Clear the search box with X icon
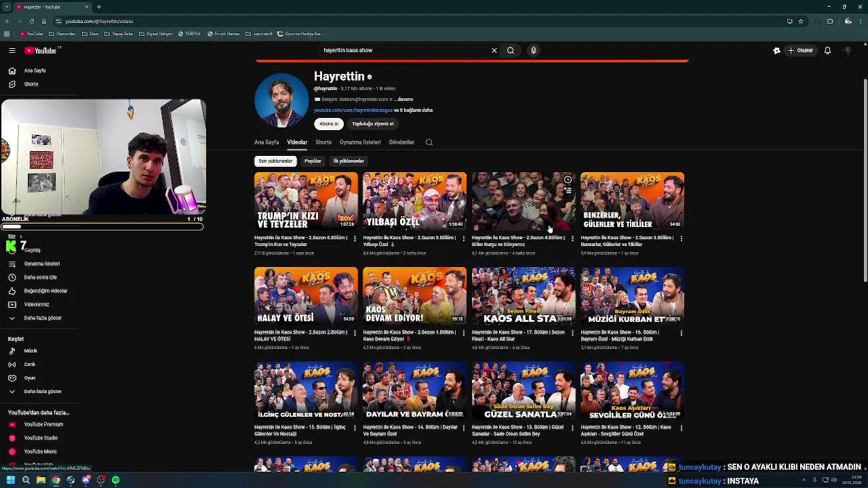This screenshot has height=488, width=868. coord(494,50)
